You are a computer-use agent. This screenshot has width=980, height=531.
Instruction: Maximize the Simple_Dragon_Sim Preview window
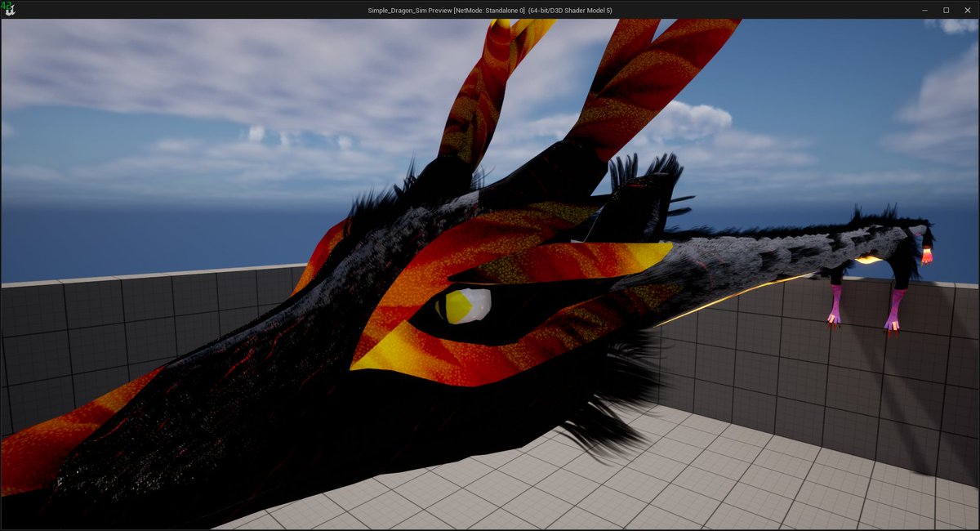click(x=946, y=10)
